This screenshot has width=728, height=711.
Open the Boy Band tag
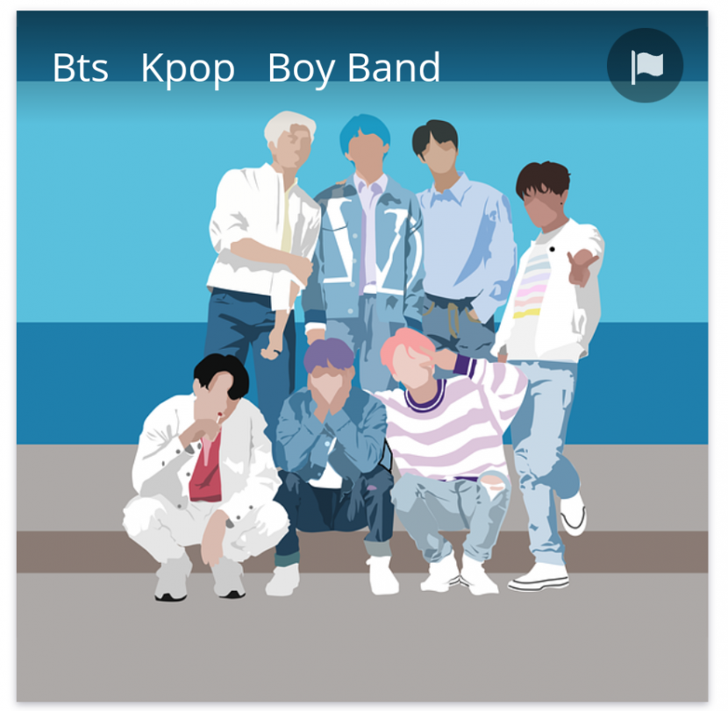click(353, 68)
